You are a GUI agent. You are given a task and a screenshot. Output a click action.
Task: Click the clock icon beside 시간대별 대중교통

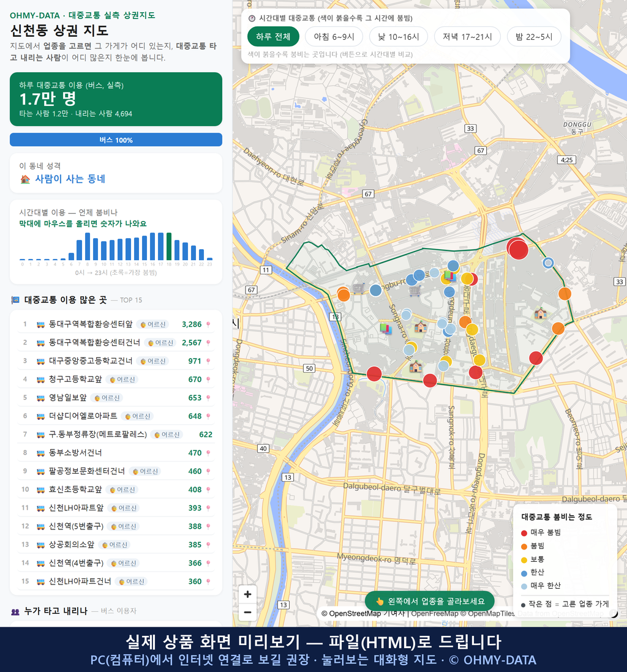[252, 18]
